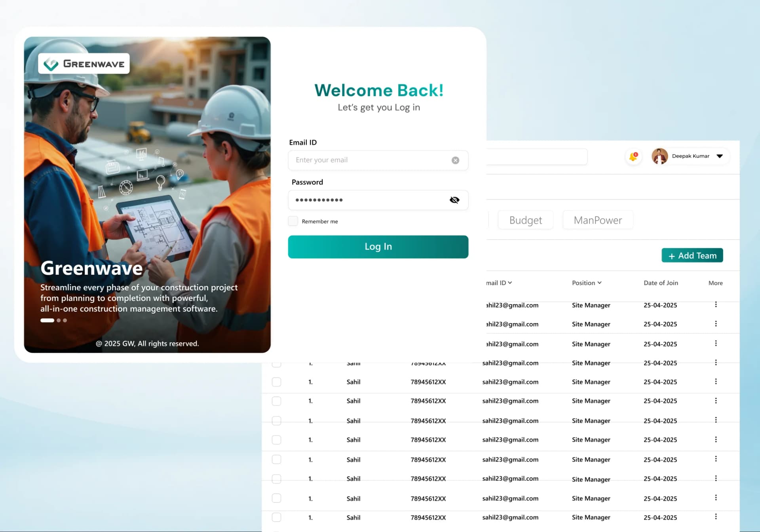Go to the second carousel slide dot
The image size is (760, 532).
pos(59,320)
